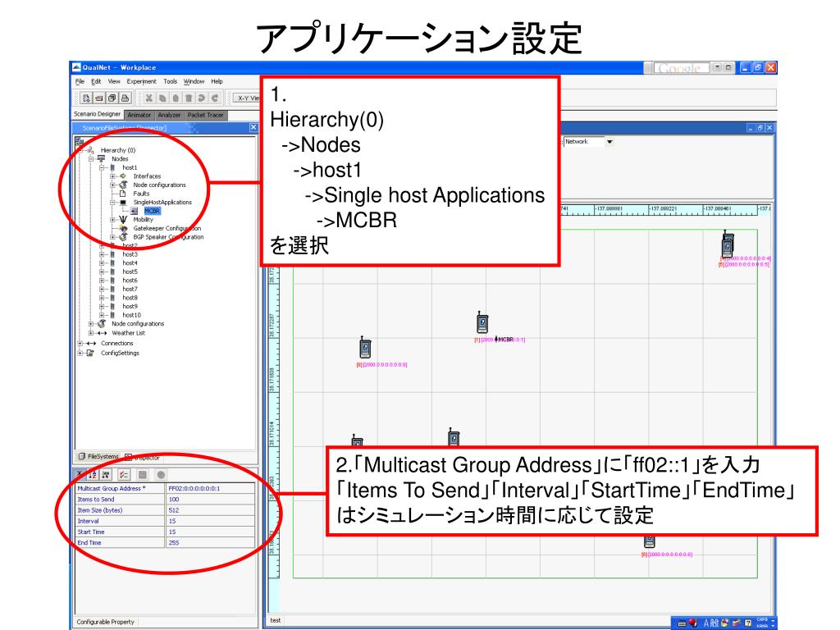Image resolution: width=840 pixels, height=630 pixels.
Task: Click the Delete trash toolbar icon
Action: (x=189, y=98)
